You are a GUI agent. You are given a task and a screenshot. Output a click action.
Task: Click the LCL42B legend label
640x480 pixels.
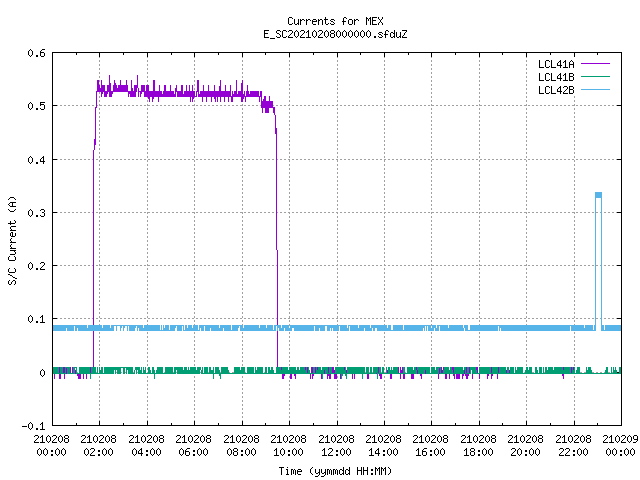556,90
